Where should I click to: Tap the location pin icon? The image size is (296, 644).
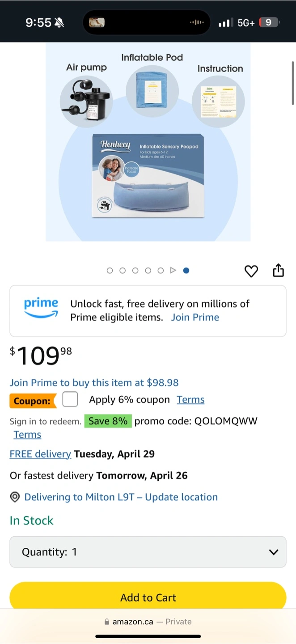point(15,497)
